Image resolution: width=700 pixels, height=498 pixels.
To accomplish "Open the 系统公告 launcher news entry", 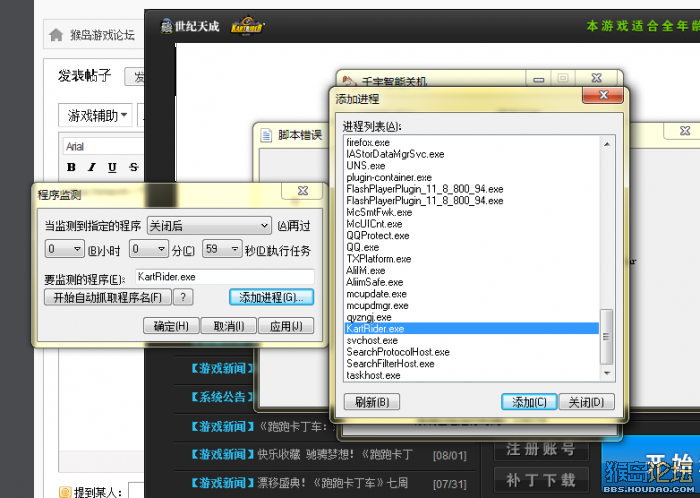I will tap(222, 397).
